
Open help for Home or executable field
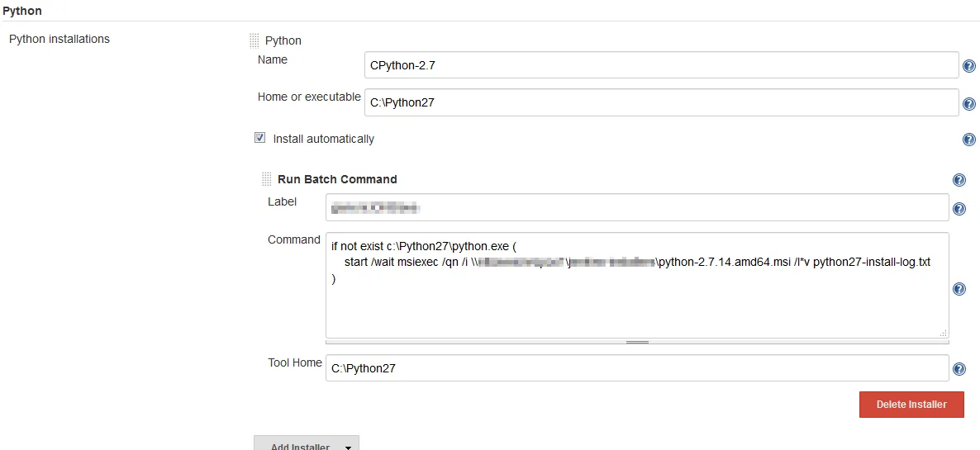click(969, 105)
